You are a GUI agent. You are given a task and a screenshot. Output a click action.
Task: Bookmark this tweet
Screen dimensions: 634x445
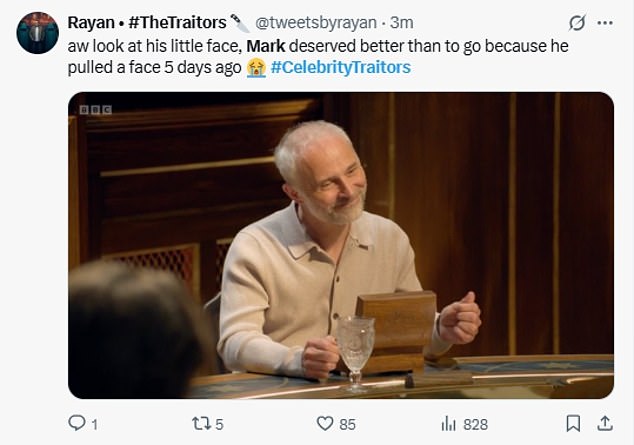[x=573, y=424]
